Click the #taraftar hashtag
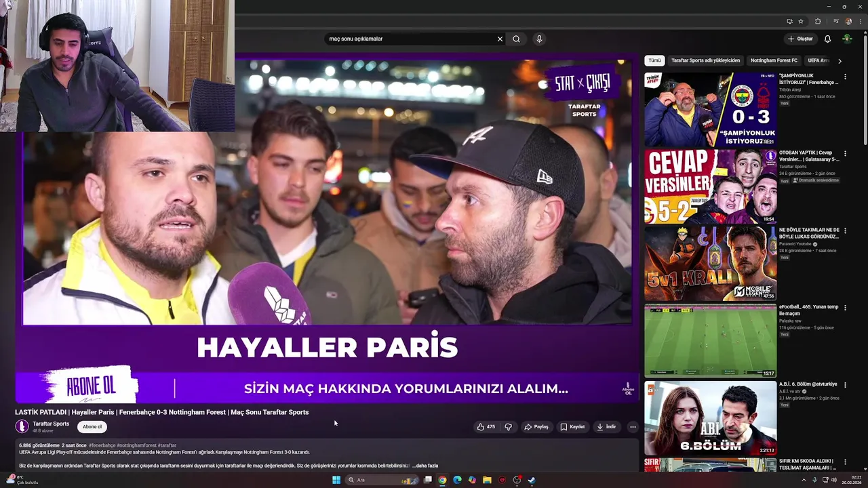Viewport: 868px width, 488px height. (167, 445)
